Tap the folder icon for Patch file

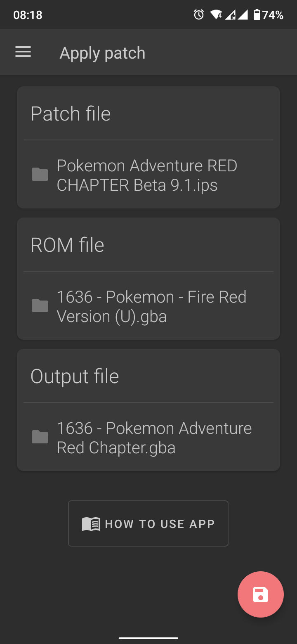(40, 175)
